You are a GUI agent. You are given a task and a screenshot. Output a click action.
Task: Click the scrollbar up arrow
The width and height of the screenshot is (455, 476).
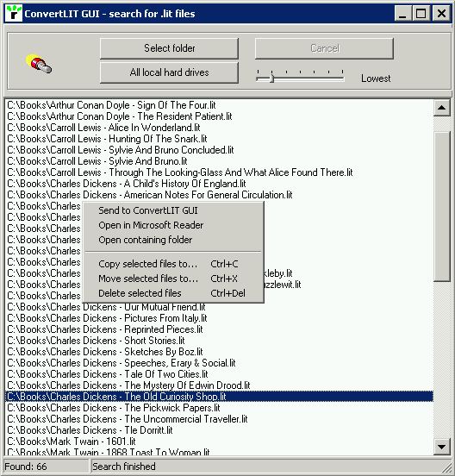tap(442, 108)
